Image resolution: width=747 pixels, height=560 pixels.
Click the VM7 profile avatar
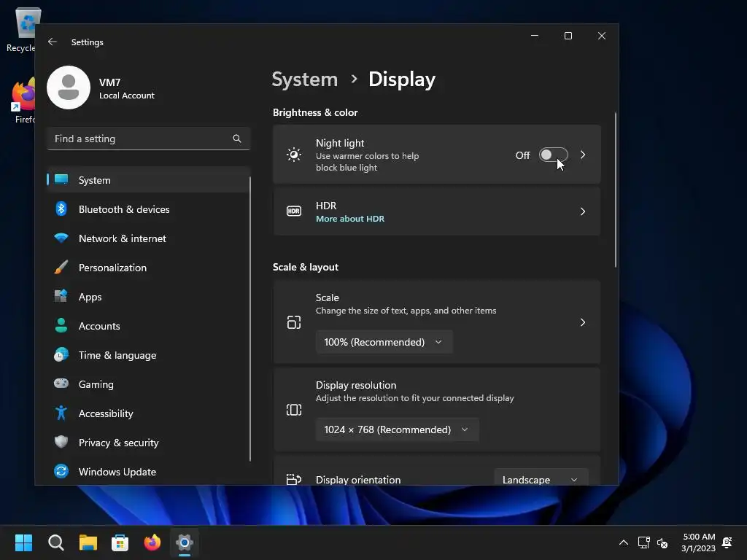[x=69, y=87]
